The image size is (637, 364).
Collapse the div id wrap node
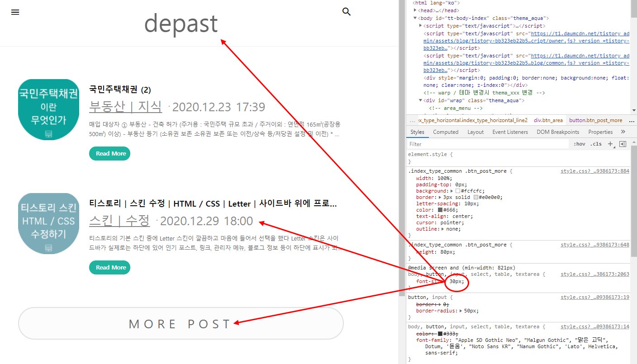click(421, 100)
